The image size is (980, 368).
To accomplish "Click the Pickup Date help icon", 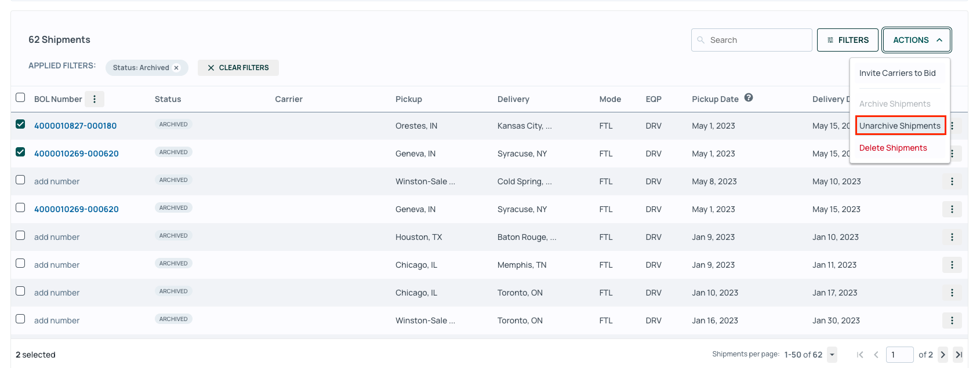I will pyautogui.click(x=749, y=98).
